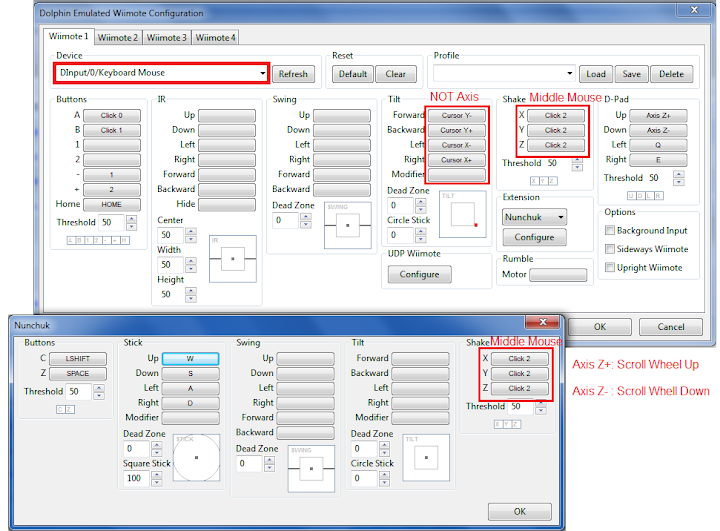
Task: Click Wiimote Shake Z mapping 'Click 2'
Action: [x=556, y=145]
